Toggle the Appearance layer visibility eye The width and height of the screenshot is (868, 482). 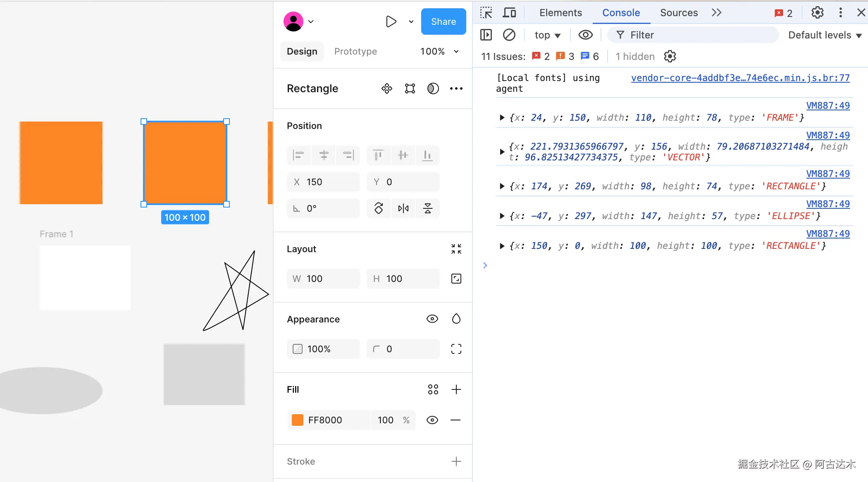(432, 319)
